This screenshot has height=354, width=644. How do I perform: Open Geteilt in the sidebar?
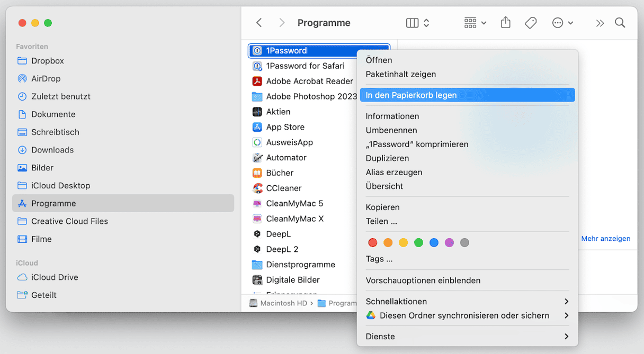[123, 295]
